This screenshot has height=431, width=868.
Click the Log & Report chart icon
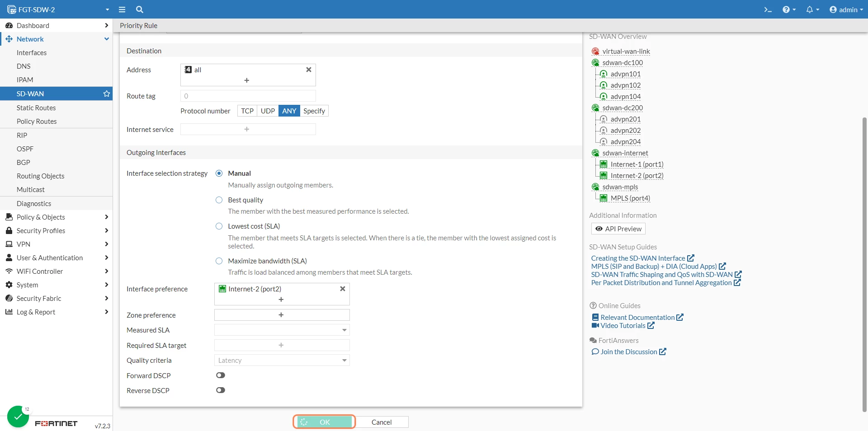point(9,312)
